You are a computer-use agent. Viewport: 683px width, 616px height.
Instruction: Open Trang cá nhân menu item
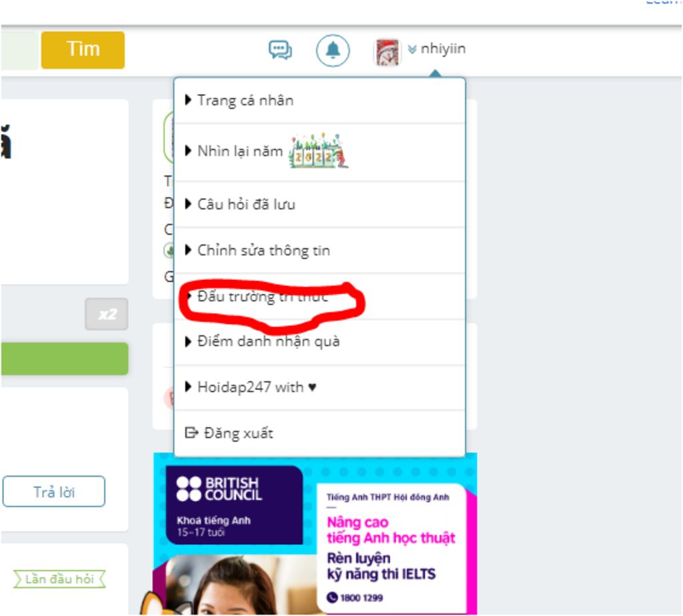(319, 101)
